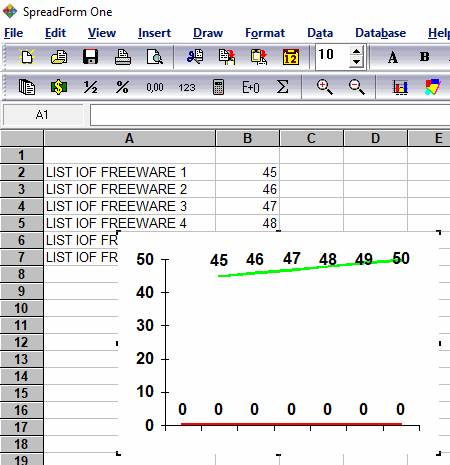Click the Paste clipboard icon
The height and width of the screenshot is (465, 450).
(x=259, y=57)
